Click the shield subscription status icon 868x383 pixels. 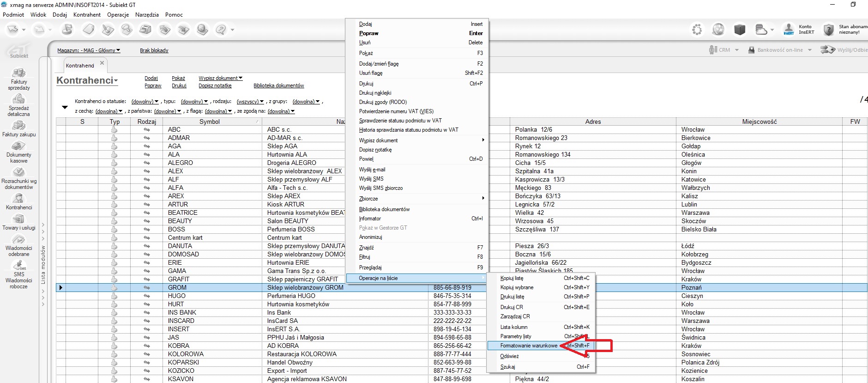tap(829, 30)
